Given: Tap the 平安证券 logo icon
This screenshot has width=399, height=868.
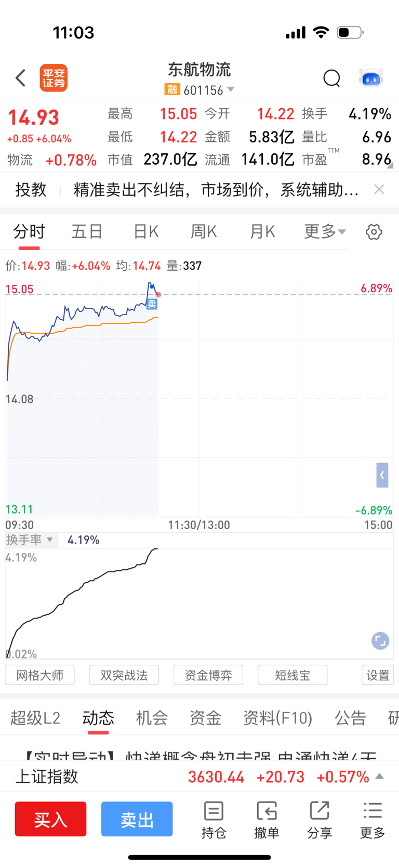Looking at the screenshot, I should click(x=54, y=78).
